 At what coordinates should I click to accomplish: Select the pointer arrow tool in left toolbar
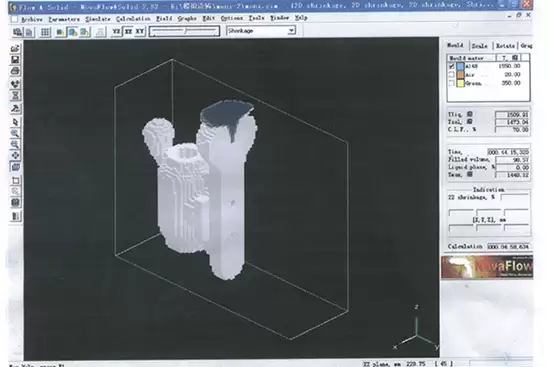15,122
